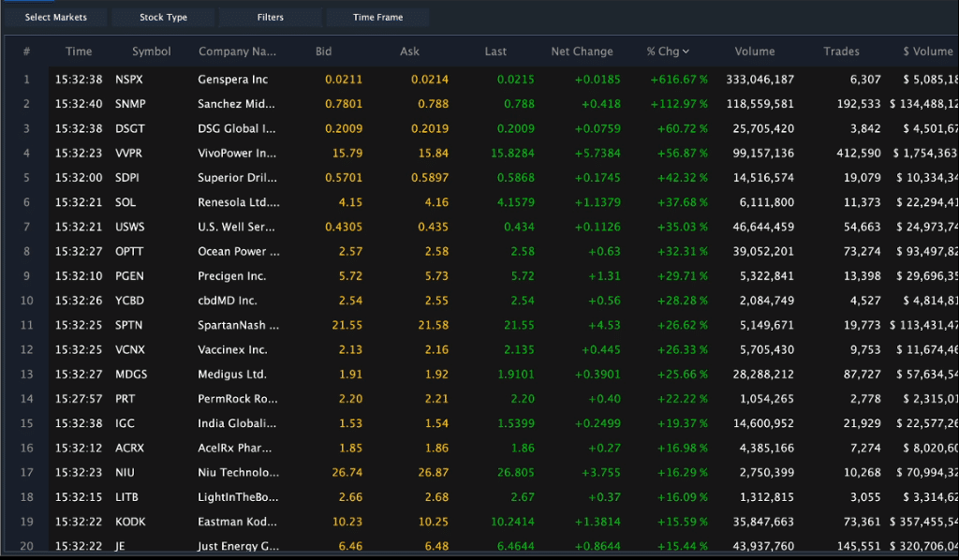Open the Time Frame dropdown
This screenshot has width=959, height=560.
pyautogui.click(x=378, y=17)
